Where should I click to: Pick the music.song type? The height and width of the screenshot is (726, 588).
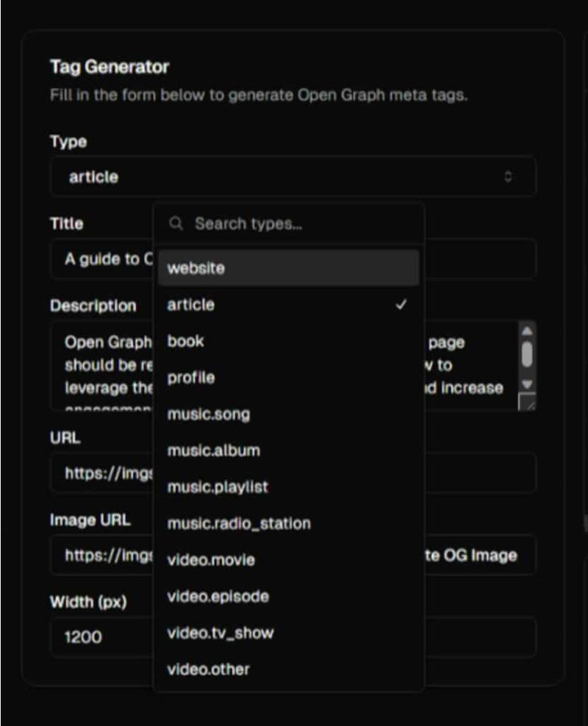point(289,414)
